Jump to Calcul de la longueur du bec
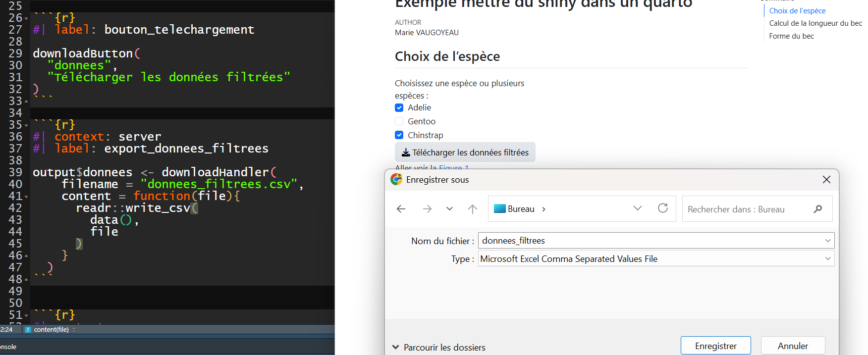Screen dimensions: 868x355 point(815,23)
